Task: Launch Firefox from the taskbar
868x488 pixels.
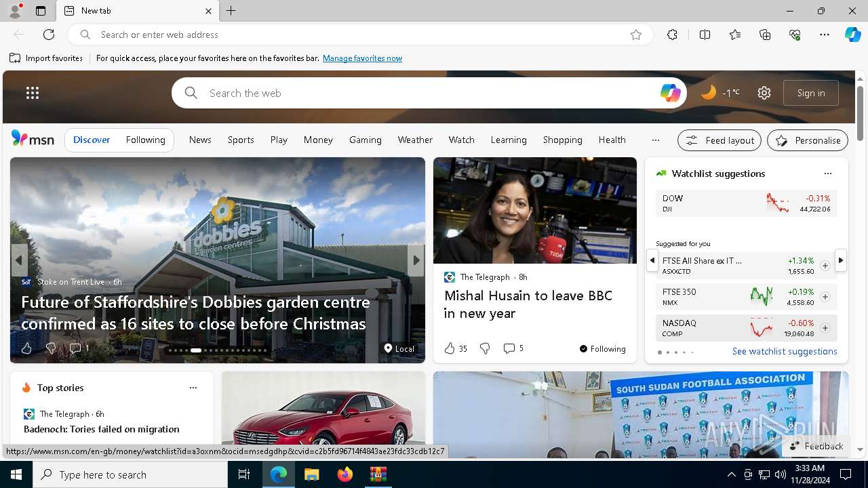Action: coord(344,474)
